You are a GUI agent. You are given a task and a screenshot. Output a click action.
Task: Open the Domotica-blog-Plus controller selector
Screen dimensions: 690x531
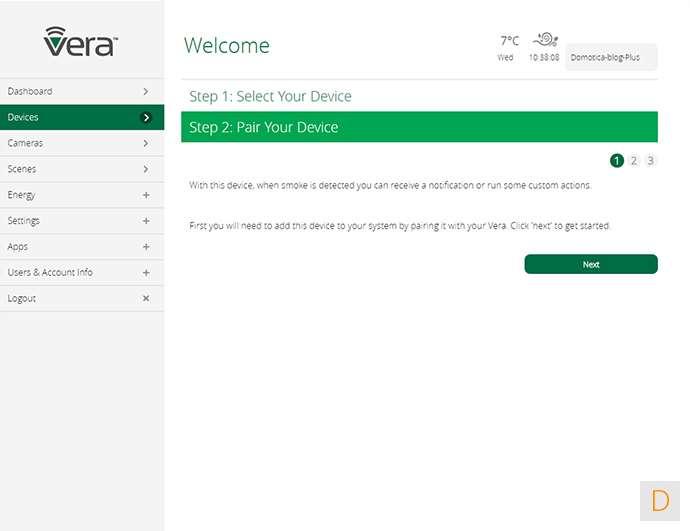point(610,58)
